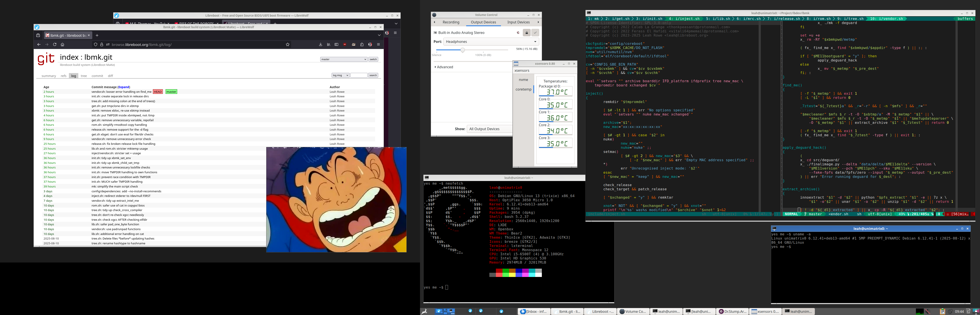
Task: Select the coretemp tab in xsensors
Action: click(523, 89)
